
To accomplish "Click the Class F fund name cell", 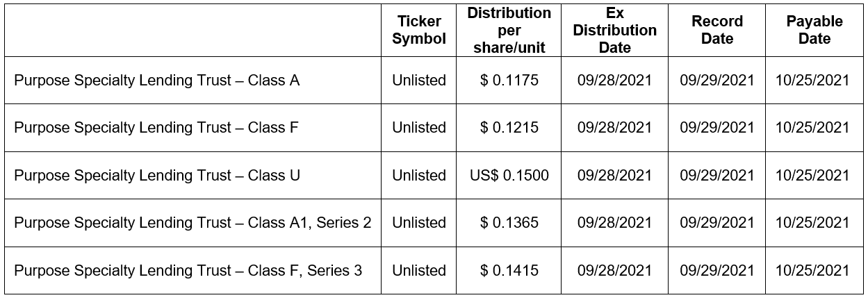I will point(156,128).
